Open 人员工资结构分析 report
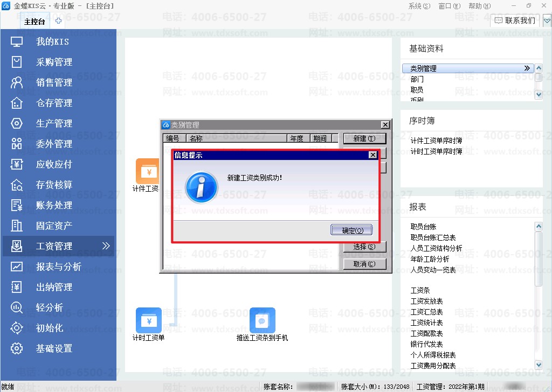This screenshot has height=392, width=552. click(436, 248)
